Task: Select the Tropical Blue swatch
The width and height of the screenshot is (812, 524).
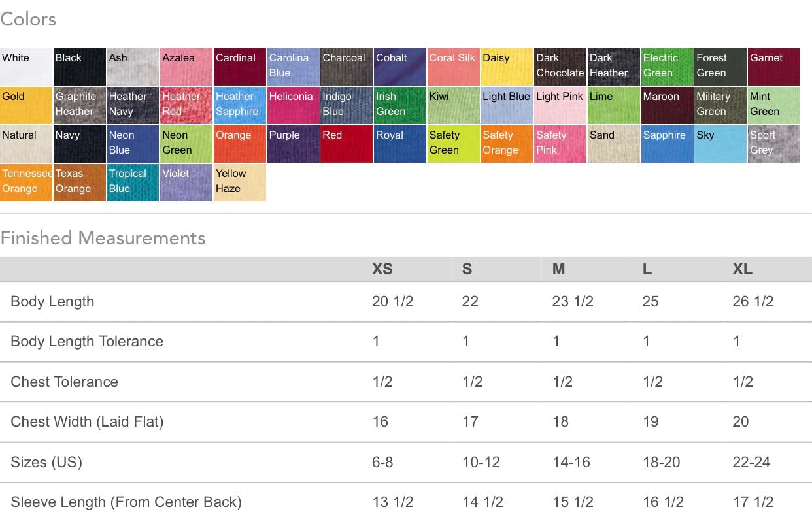Action: [133, 182]
